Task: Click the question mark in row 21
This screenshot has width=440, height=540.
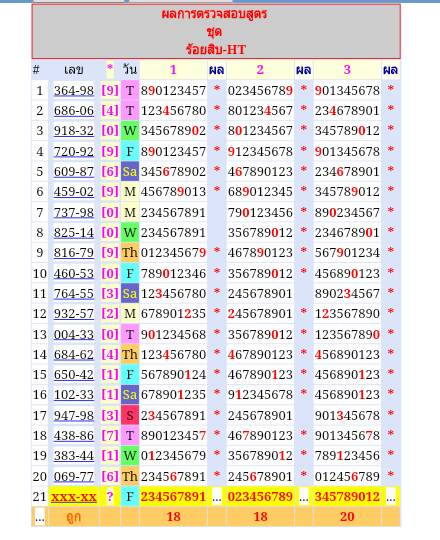Action: (x=110, y=497)
